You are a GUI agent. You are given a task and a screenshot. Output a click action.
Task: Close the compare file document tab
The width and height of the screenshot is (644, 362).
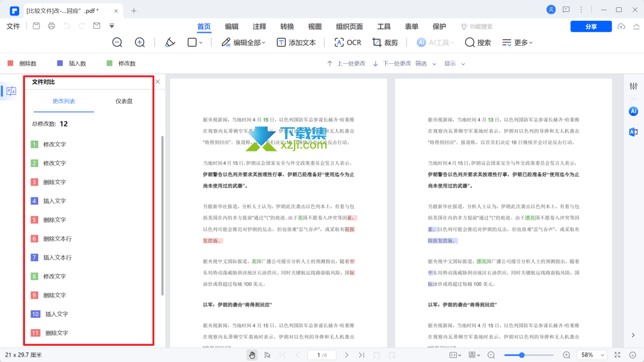pos(116,11)
